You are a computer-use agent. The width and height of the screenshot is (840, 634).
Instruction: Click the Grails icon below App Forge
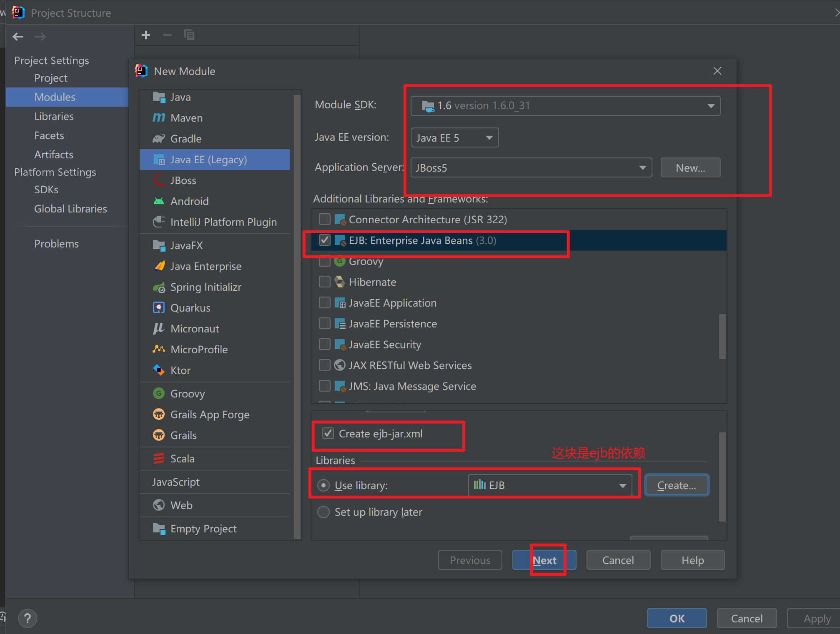pos(159,435)
